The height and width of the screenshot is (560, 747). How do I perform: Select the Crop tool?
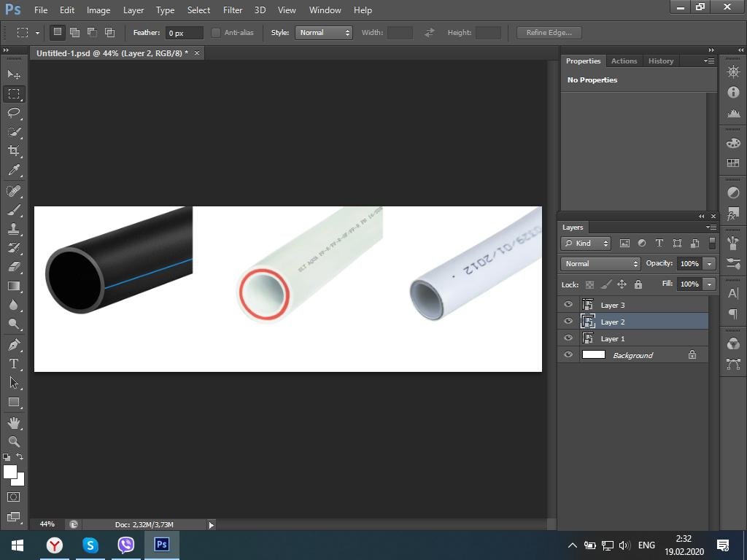[14, 151]
